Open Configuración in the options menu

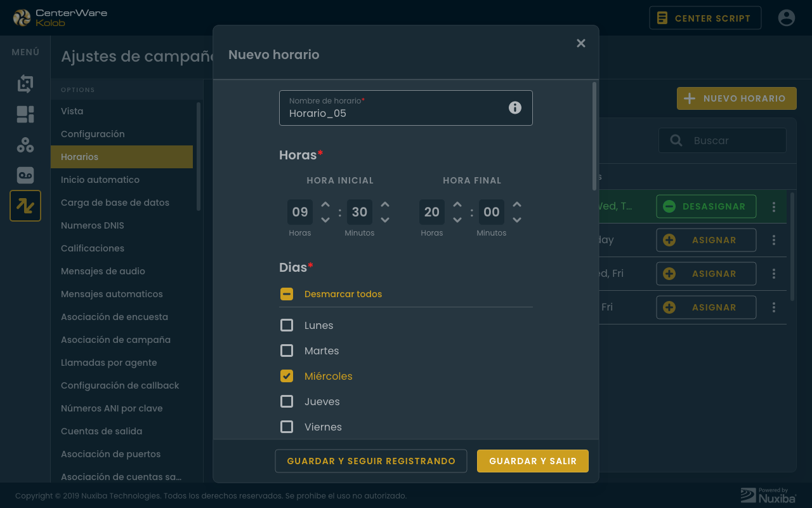point(122,134)
